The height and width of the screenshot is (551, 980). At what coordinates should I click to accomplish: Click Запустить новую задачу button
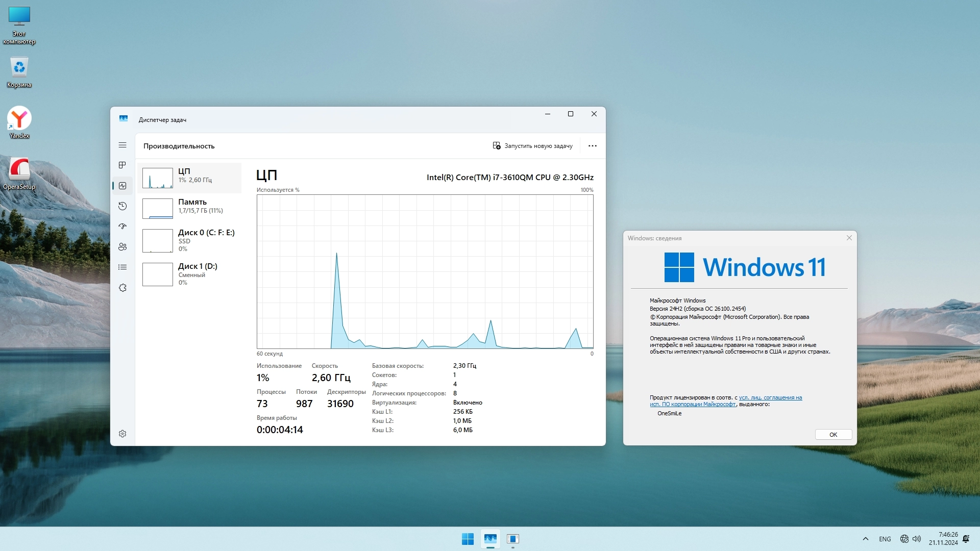tap(533, 146)
